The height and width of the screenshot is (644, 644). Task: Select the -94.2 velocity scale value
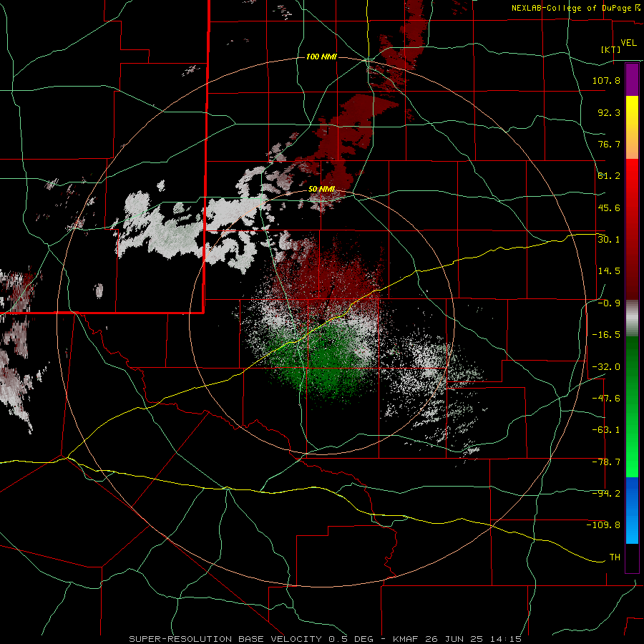(606, 494)
